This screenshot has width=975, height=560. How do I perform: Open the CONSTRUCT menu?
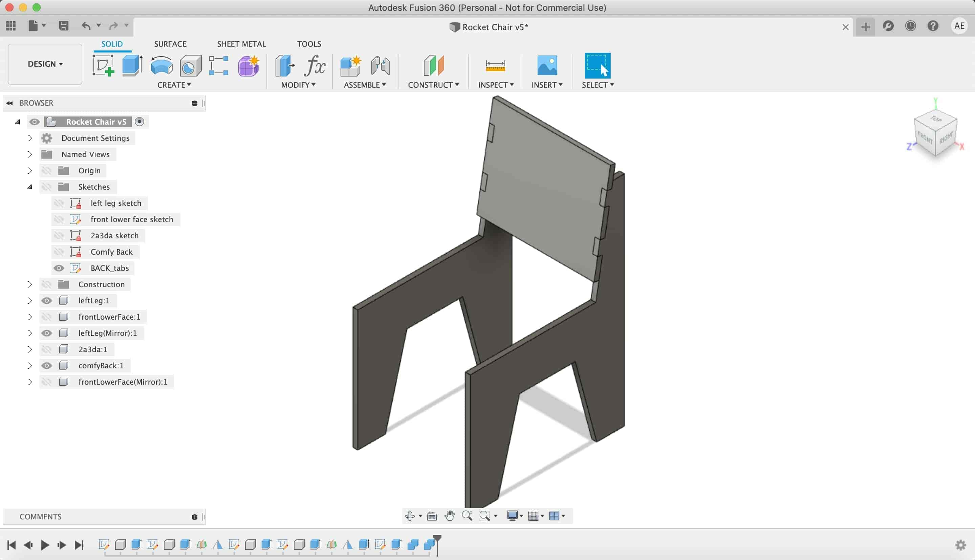[x=433, y=85]
